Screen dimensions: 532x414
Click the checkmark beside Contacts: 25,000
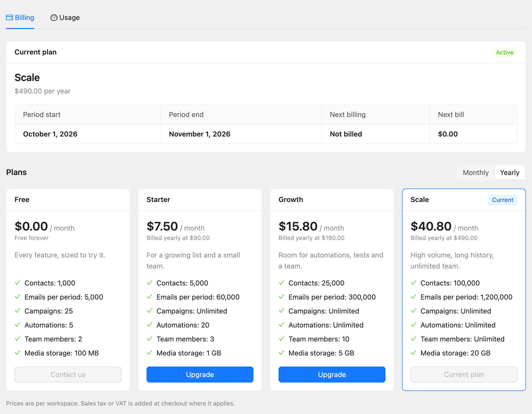(281, 283)
